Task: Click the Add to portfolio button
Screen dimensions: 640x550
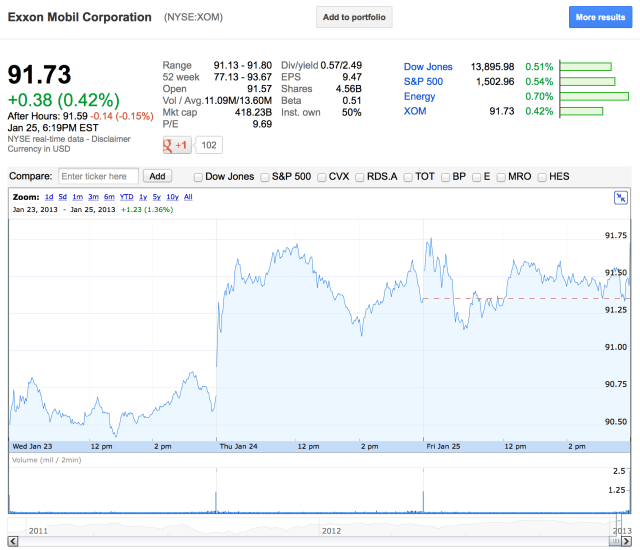Action: pos(354,17)
